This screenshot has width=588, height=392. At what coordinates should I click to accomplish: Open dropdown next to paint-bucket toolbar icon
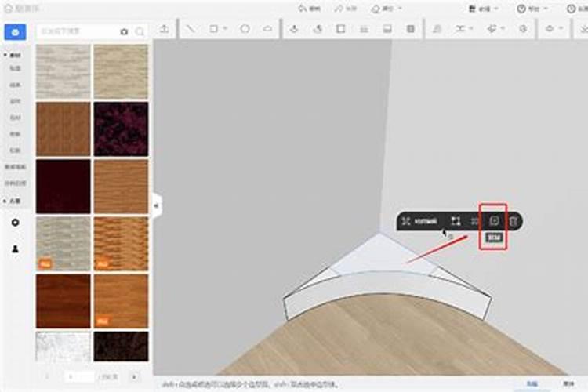(x=503, y=28)
